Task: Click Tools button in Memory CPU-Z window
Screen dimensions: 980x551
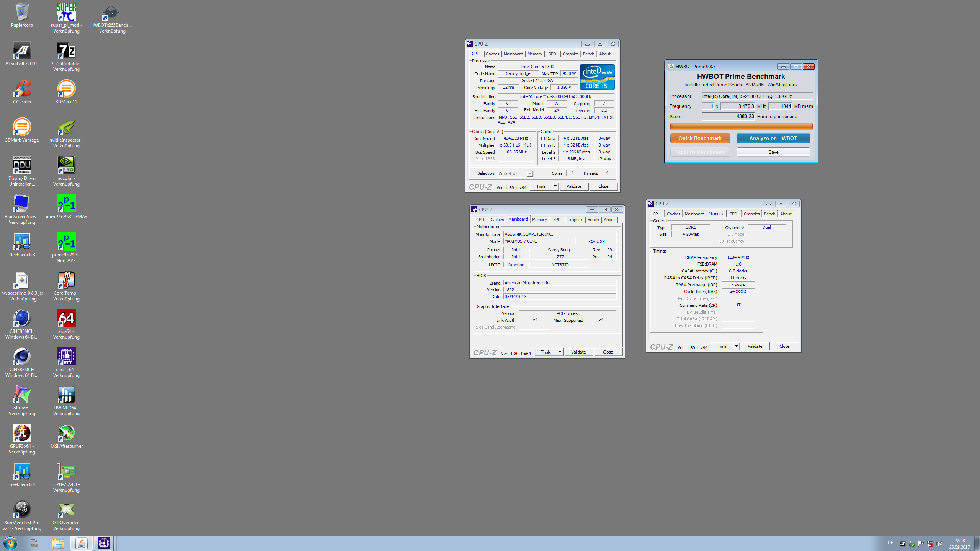Action: [722, 346]
